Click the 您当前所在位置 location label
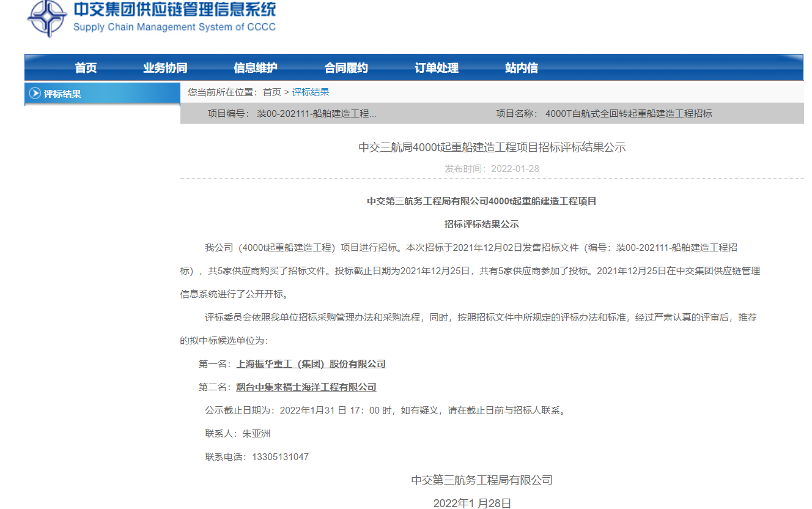 223,92
